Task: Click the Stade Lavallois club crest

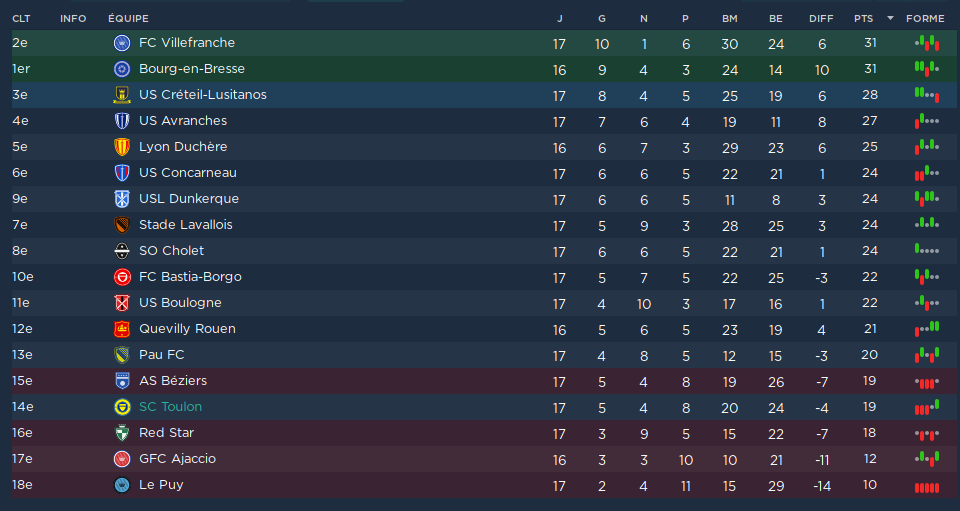Action: click(x=122, y=225)
